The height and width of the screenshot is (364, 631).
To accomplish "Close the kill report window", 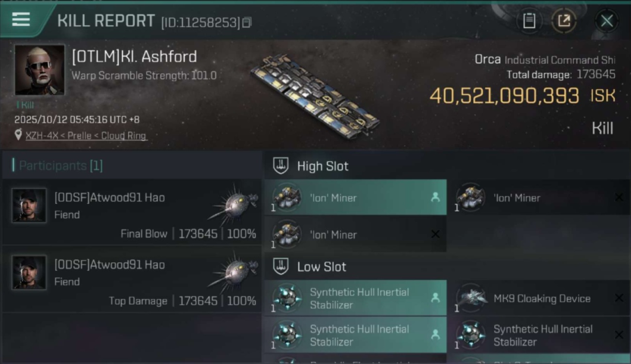I will 607,20.
